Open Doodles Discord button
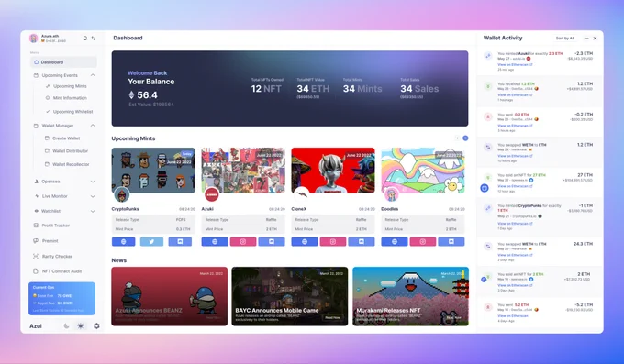The height and width of the screenshot is (364, 624). [x=451, y=241]
